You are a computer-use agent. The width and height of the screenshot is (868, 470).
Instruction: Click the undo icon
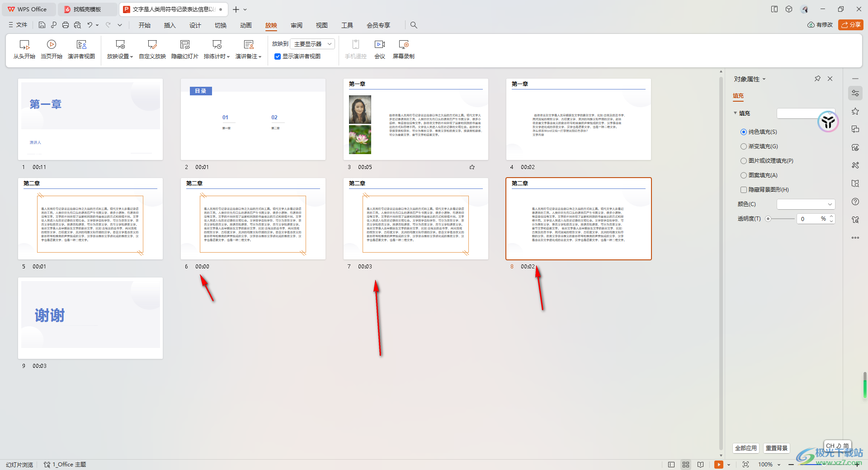tap(90, 25)
